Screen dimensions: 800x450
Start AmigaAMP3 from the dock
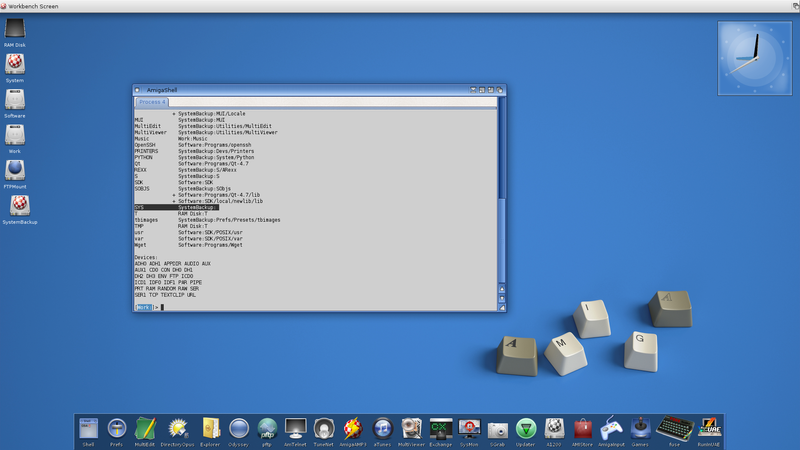coord(352,428)
